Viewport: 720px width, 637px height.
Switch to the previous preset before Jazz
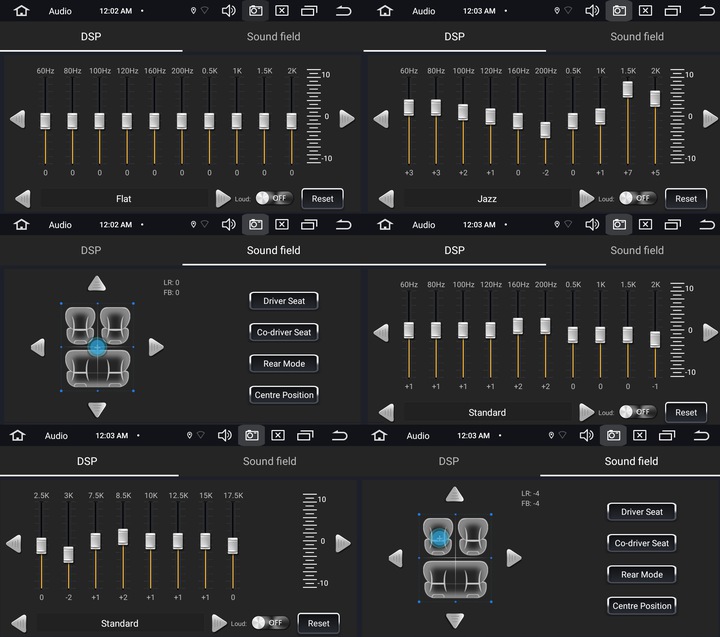coord(386,198)
